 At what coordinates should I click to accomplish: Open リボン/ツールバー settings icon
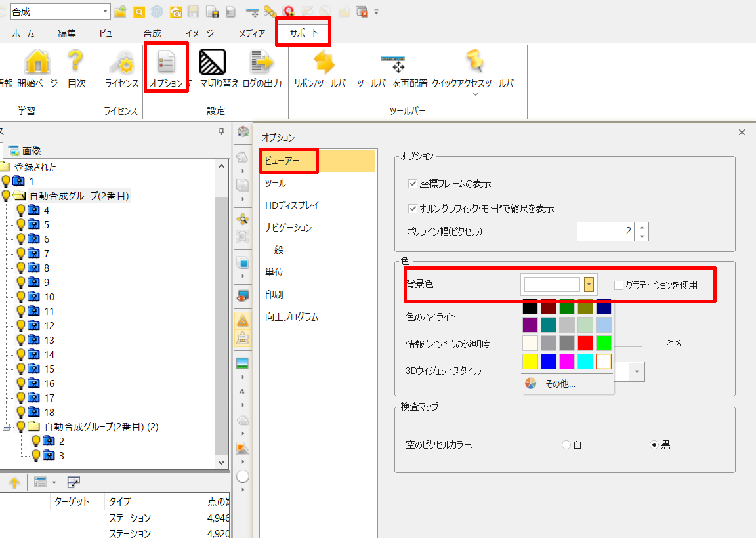(x=324, y=63)
